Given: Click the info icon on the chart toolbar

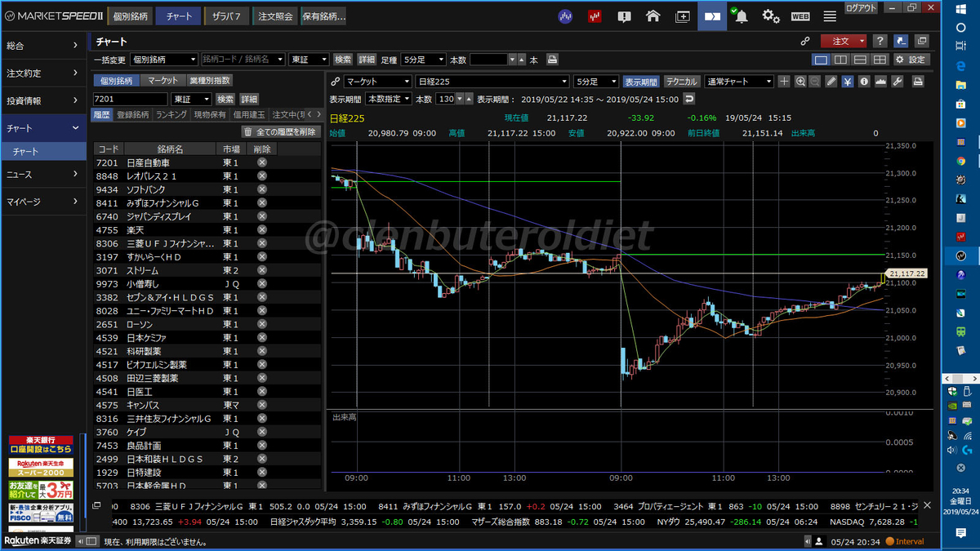Looking at the screenshot, I should click(x=864, y=82).
